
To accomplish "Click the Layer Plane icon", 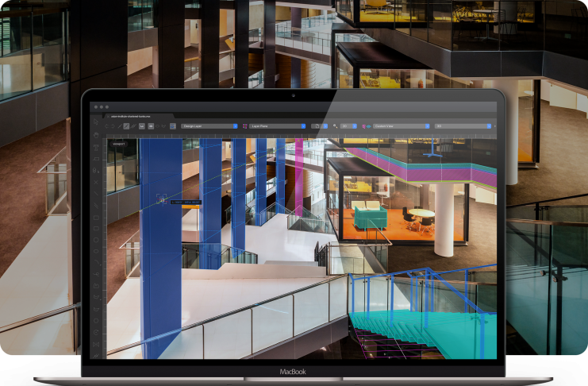I will pyautogui.click(x=246, y=126).
